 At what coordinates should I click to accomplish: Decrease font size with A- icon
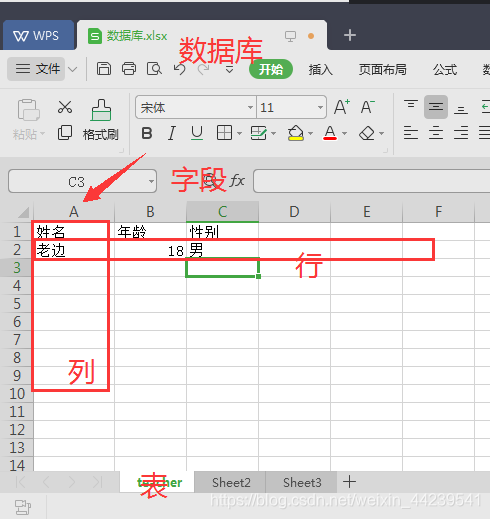(x=368, y=107)
